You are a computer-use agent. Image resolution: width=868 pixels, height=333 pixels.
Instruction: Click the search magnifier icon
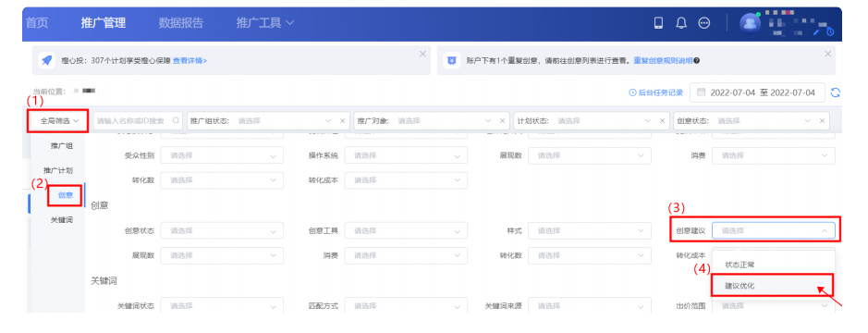(x=176, y=120)
